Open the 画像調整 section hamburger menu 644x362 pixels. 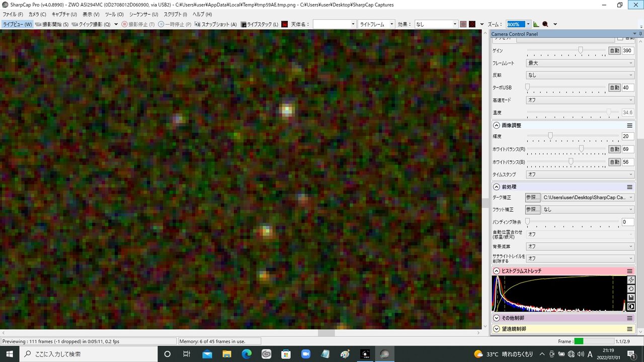(x=629, y=125)
